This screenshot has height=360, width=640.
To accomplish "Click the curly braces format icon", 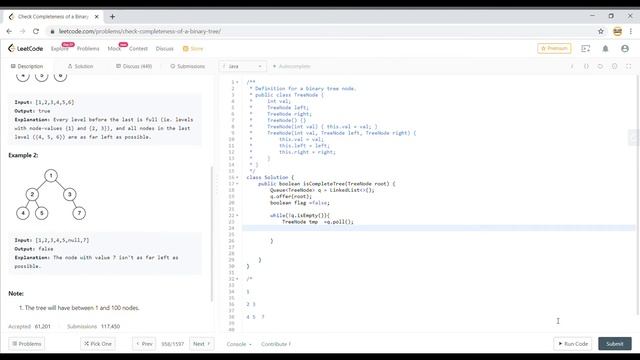I will [586, 66].
